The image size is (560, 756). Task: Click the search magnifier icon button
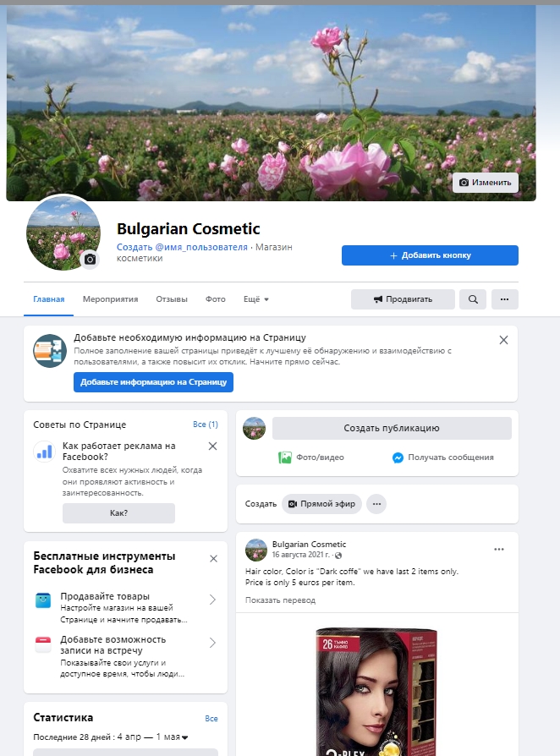473,299
